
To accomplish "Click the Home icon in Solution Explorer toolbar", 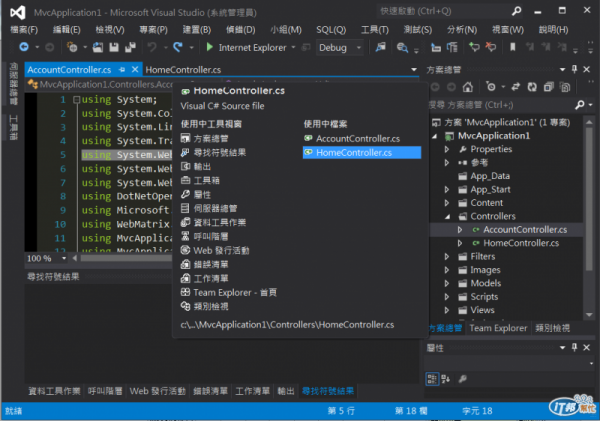I will click(x=468, y=87).
